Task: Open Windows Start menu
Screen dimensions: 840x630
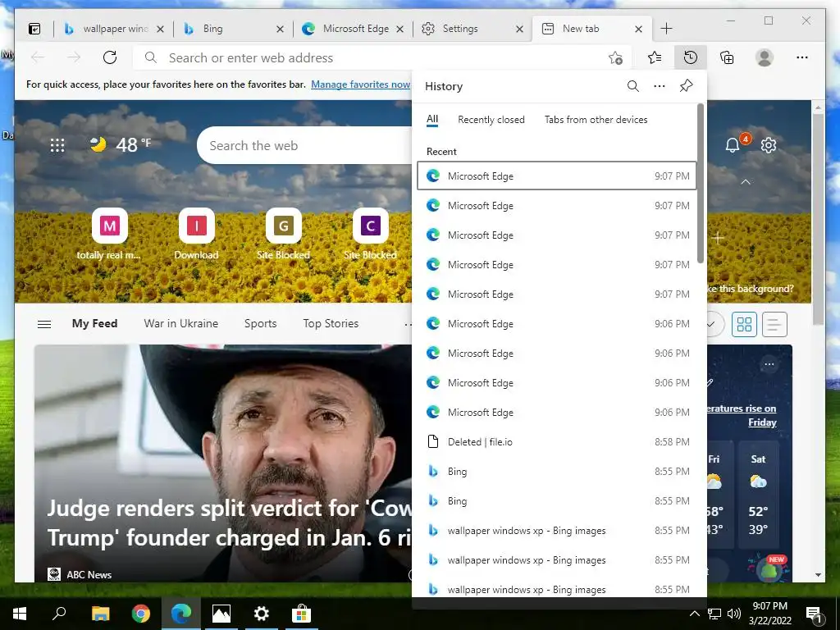Action: (20, 614)
